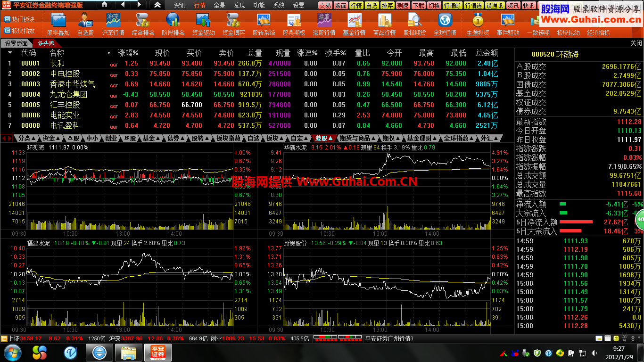Viewport: 644px width, 362px height.
Task: Expand 全球指数 dropdown tab
Action: [x=459, y=138]
